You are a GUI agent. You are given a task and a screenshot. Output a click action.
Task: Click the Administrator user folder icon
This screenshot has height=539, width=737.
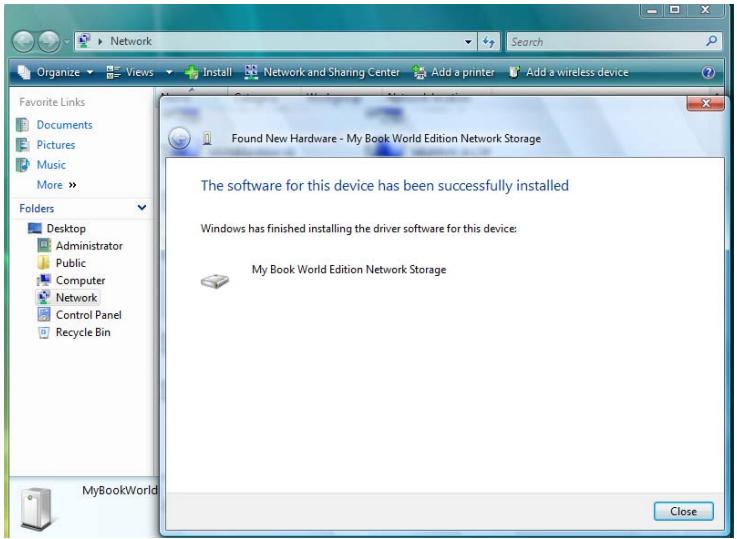[x=44, y=245]
